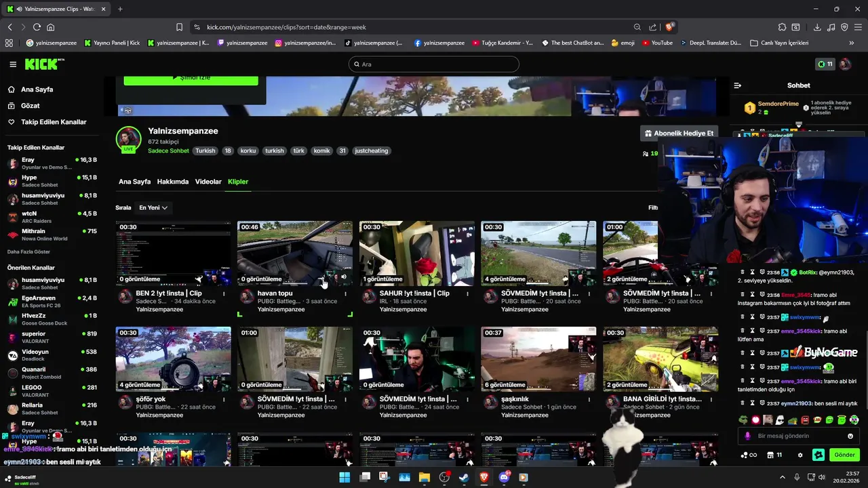Click purple microphone icon in chat input
Image resolution: width=868 pixels, height=488 pixels.
[748, 436]
